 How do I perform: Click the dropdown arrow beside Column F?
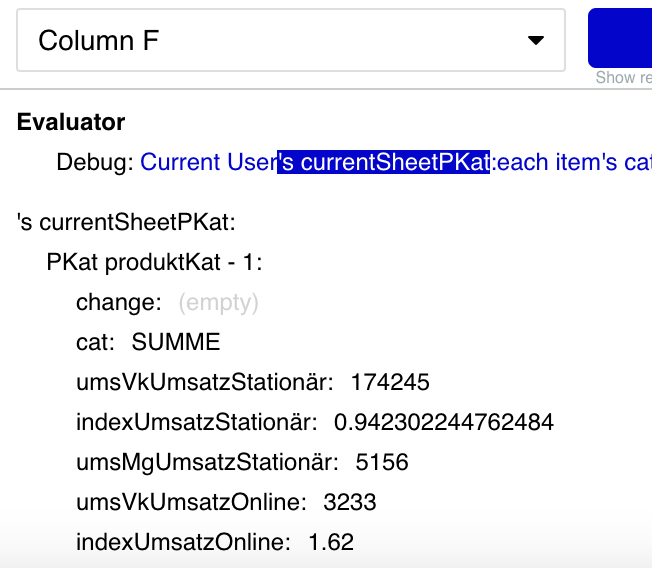pyautogui.click(x=536, y=40)
